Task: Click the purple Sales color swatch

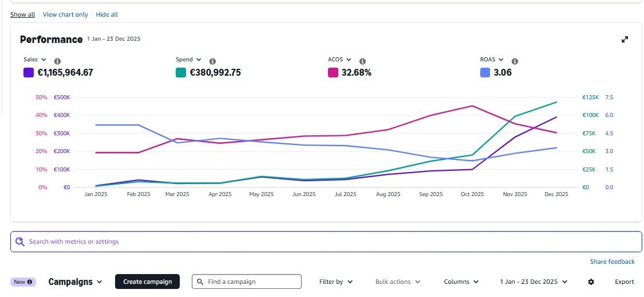Action: 29,73
